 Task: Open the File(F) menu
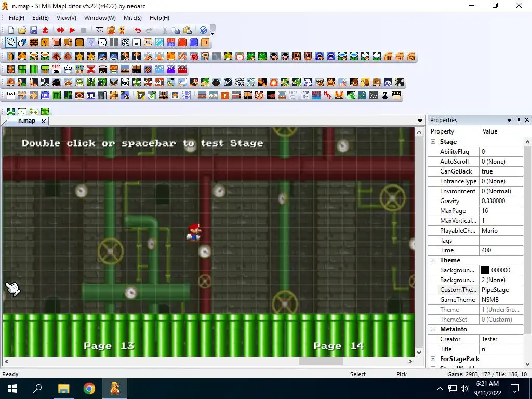16,18
